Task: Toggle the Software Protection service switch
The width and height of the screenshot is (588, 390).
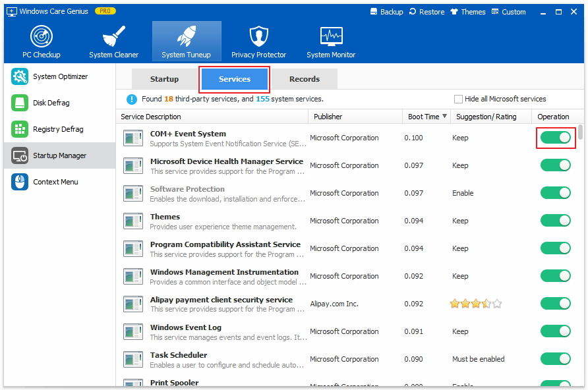Action: (x=556, y=193)
